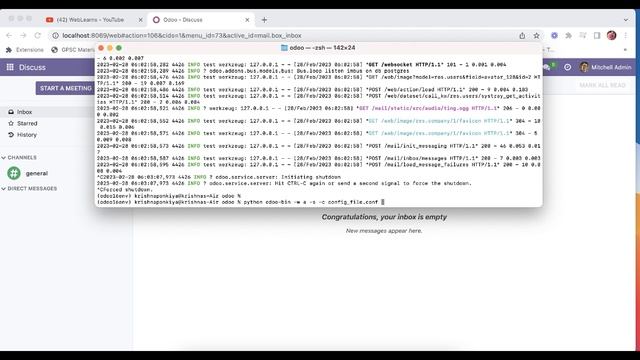
Task: Click MARK ALL READ button
Action: [602, 85]
